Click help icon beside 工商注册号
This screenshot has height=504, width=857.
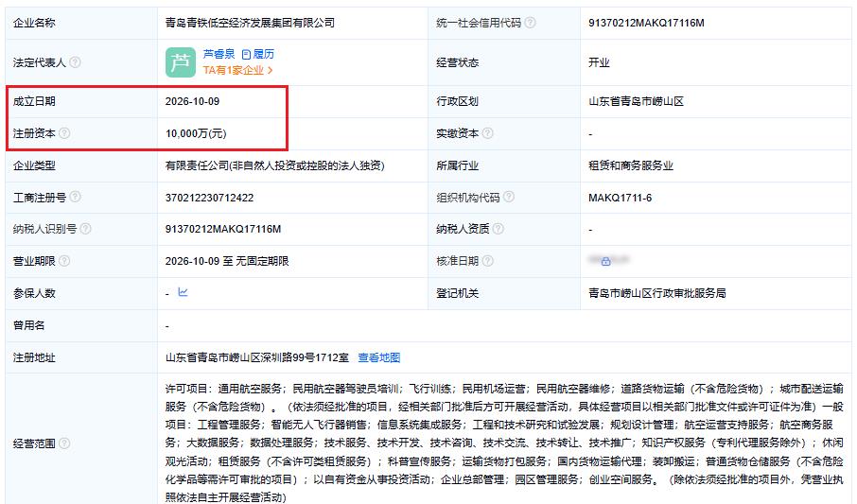(x=75, y=198)
